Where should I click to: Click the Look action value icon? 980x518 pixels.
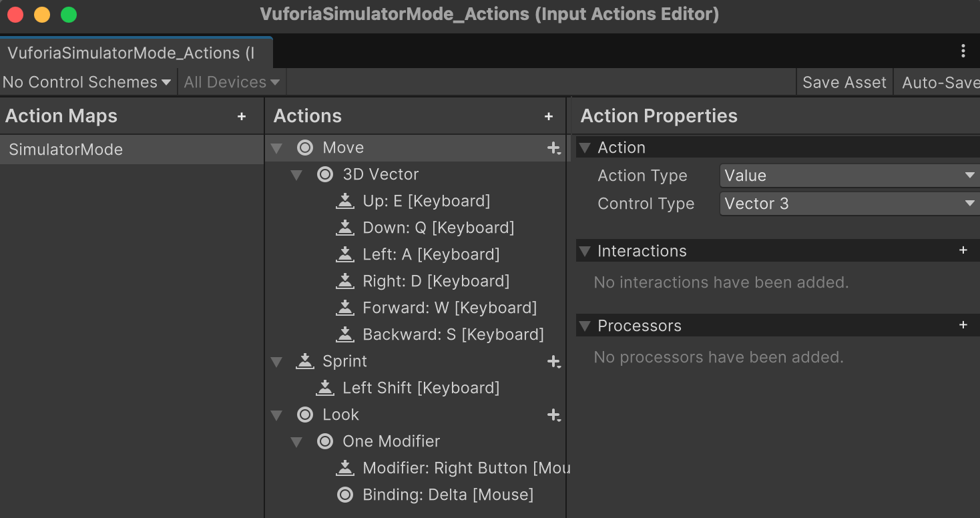(x=305, y=415)
